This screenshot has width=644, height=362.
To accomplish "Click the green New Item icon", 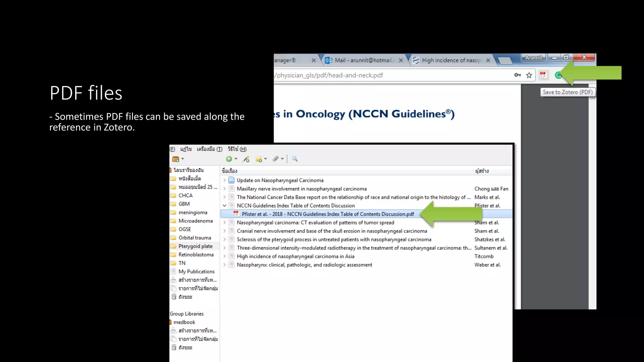I will 229,159.
